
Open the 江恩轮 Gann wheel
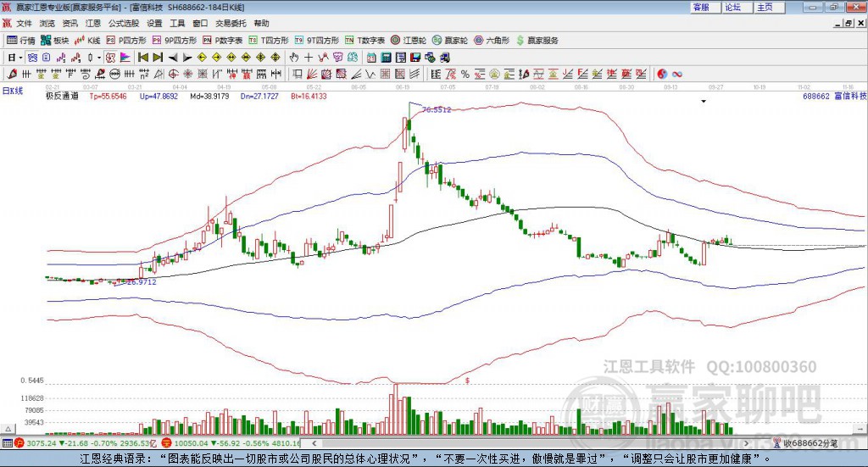(x=409, y=41)
